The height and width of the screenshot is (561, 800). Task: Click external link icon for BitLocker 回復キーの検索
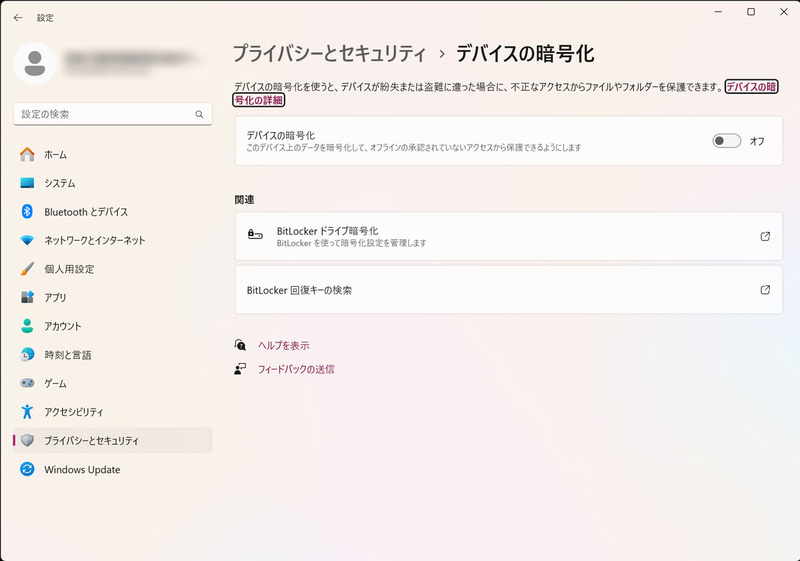[765, 290]
